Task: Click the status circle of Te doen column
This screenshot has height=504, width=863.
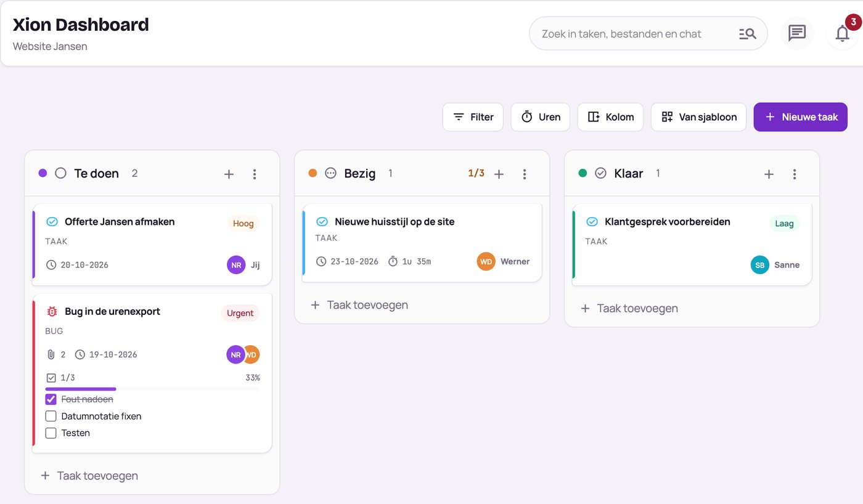Action: click(x=60, y=173)
